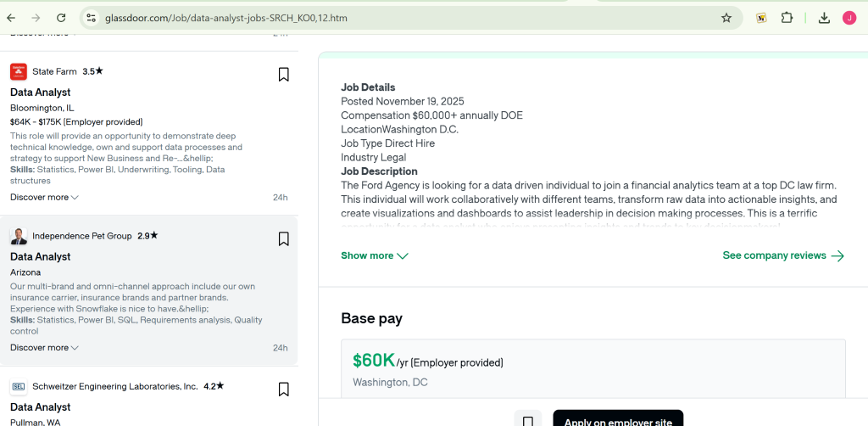Image resolution: width=868 pixels, height=426 pixels.
Task: Expand Discover more on Independence Pet Group listing
Action: point(44,347)
